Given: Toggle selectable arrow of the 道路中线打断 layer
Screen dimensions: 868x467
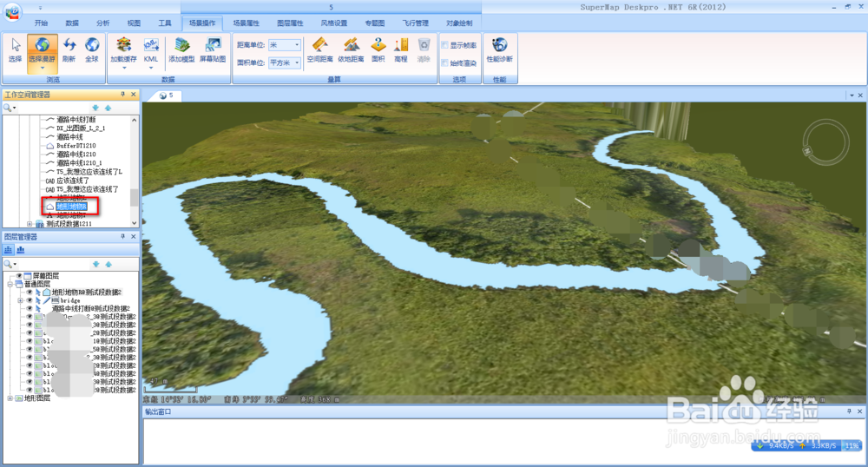Looking at the screenshot, I should (x=37, y=308).
